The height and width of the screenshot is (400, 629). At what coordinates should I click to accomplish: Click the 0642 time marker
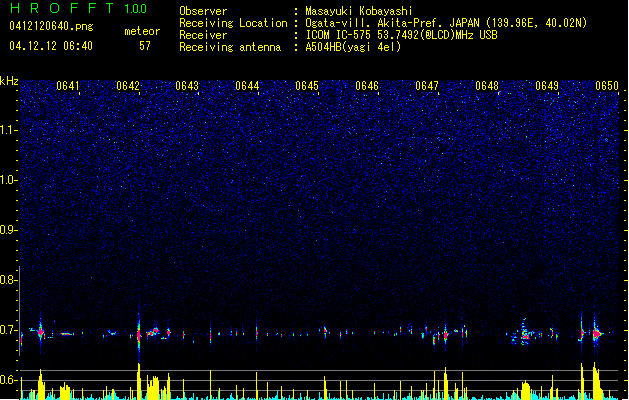click(128, 86)
